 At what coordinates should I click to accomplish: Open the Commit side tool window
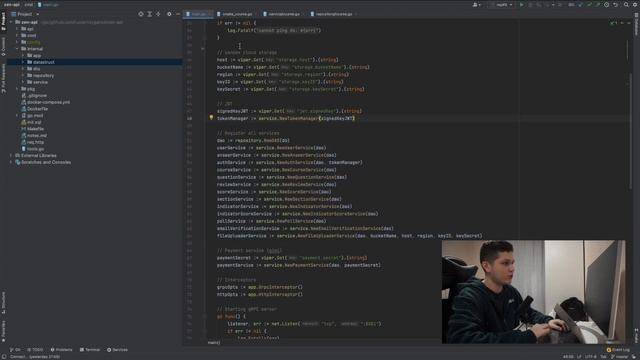tap(3, 47)
